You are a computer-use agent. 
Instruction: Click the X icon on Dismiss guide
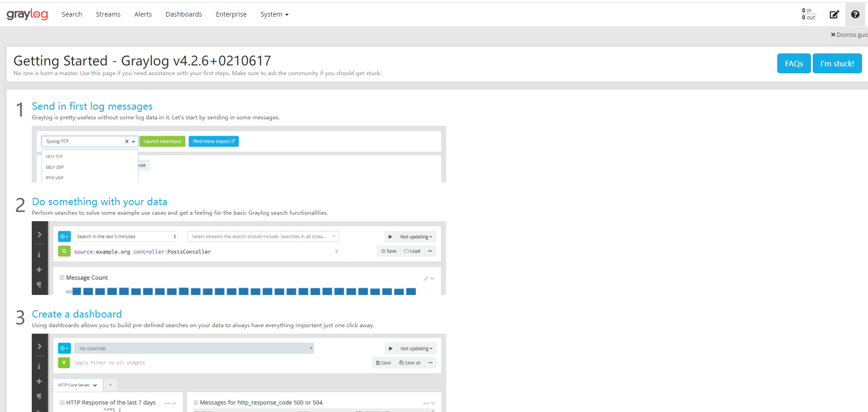pos(833,35)
